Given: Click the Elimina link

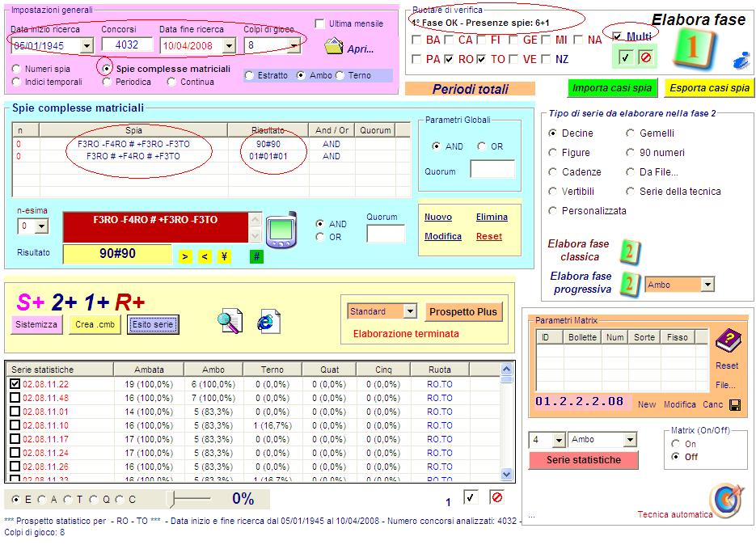Looking at the screenshot, I should point(492,217).
